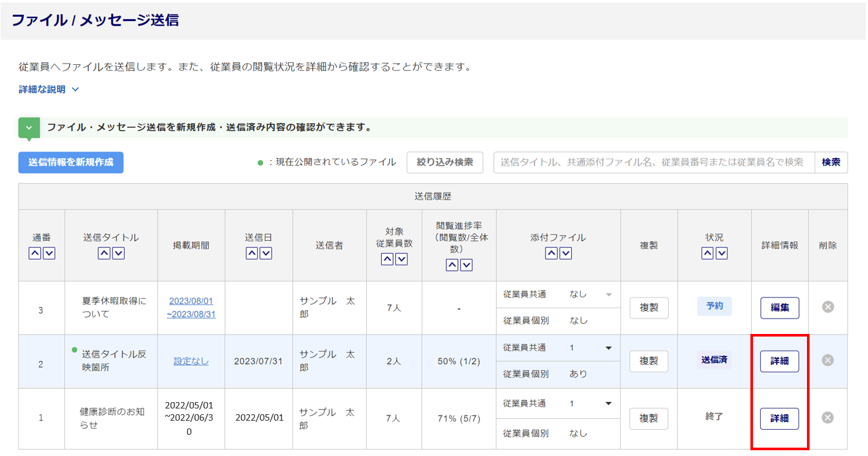Click 編集 button for 夏季休暇取得について

pos(779,308)
